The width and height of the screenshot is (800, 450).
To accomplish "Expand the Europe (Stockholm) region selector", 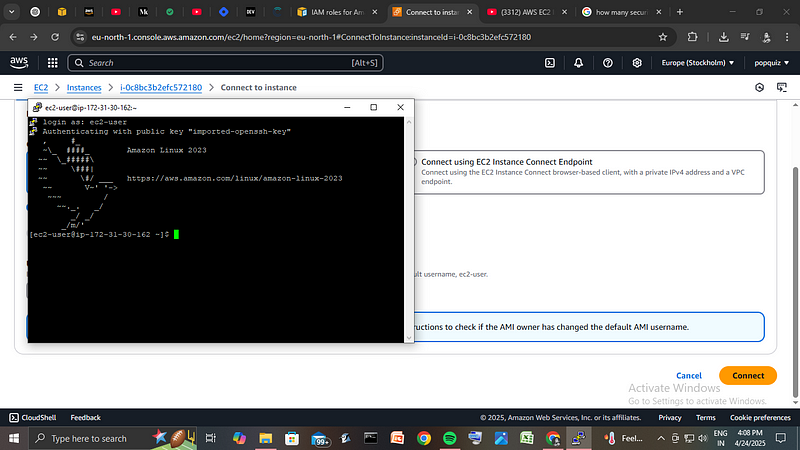I will pyautogui.click(x=698, y=62).
